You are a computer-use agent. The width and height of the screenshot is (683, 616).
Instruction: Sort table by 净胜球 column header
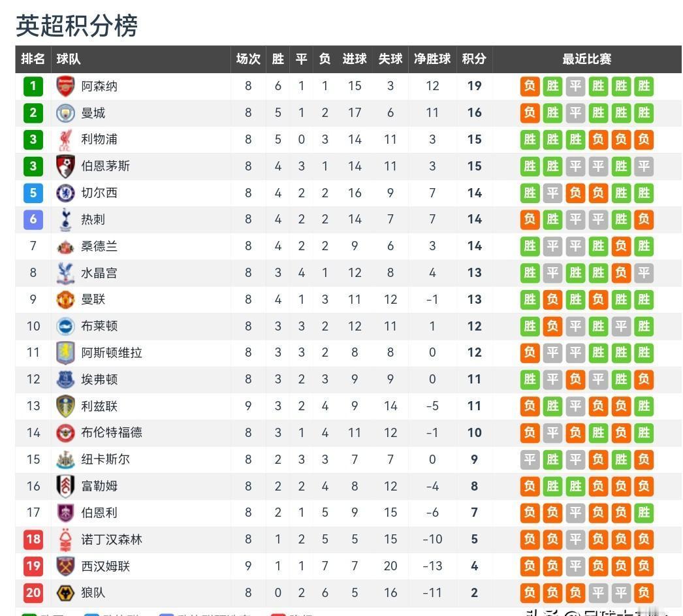pos(432,59)
